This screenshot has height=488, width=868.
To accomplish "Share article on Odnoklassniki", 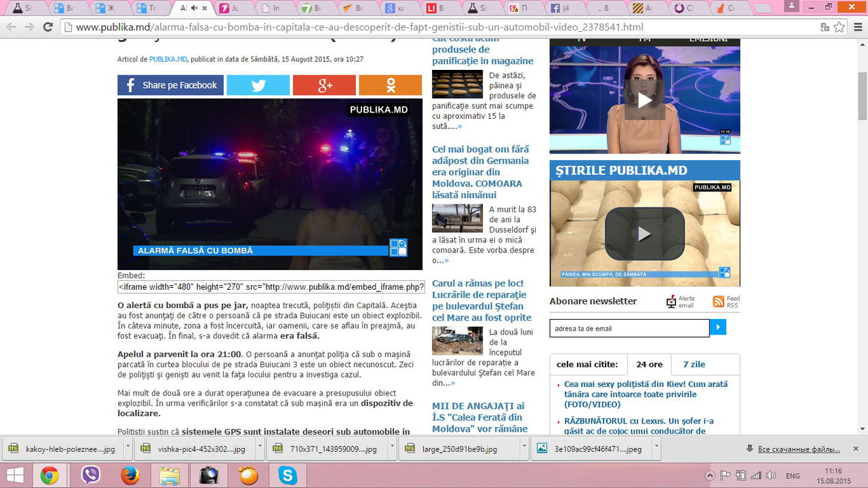I will pyautogui.click(x=390, y=85).
